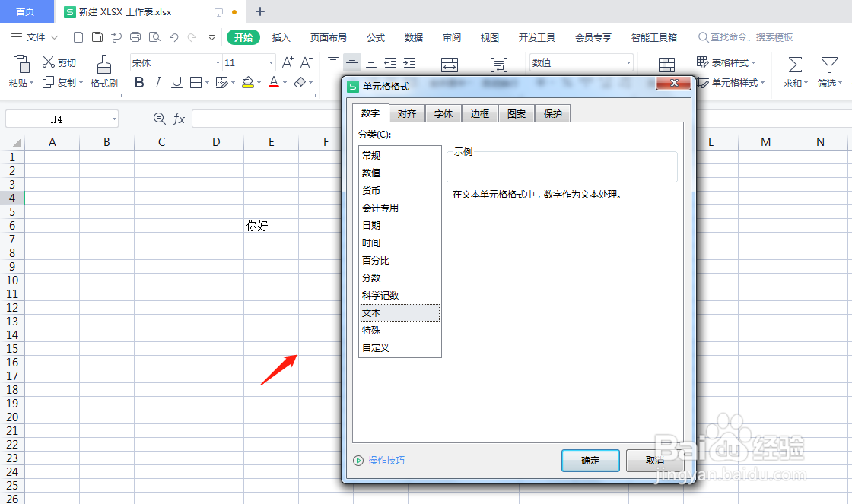The width and height of the screenshot is (852, 504).
Task: Click the fx insert function icon
Action: click(180, 118)
